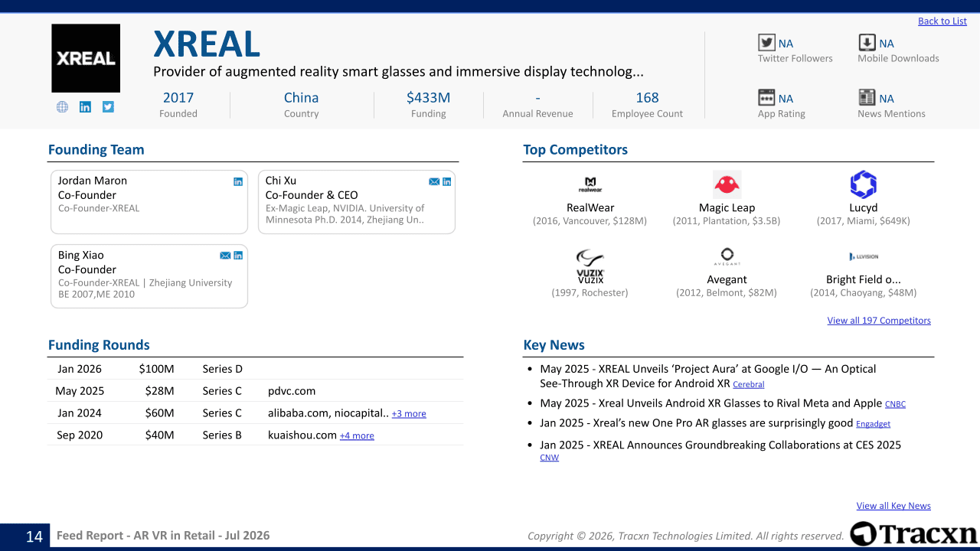Open the Cerebral news source link
The image size is (980, 551).
click(x=748, y=385)
